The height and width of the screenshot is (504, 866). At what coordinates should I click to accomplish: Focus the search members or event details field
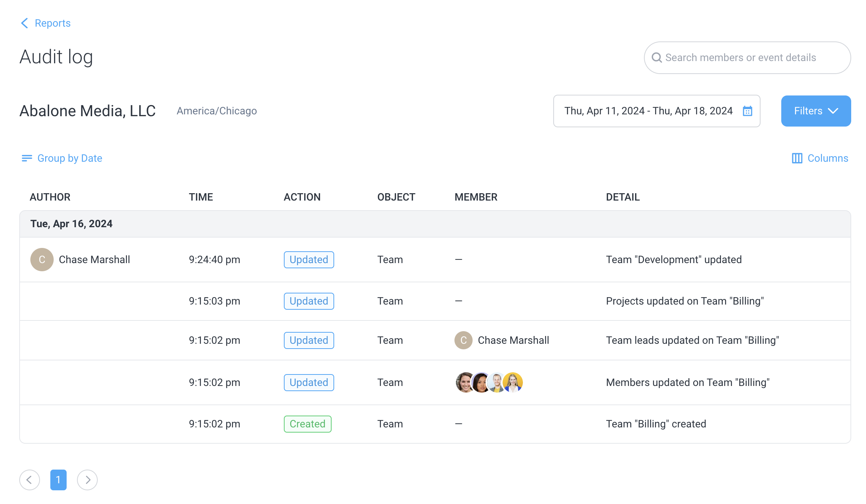click(747, 58)
